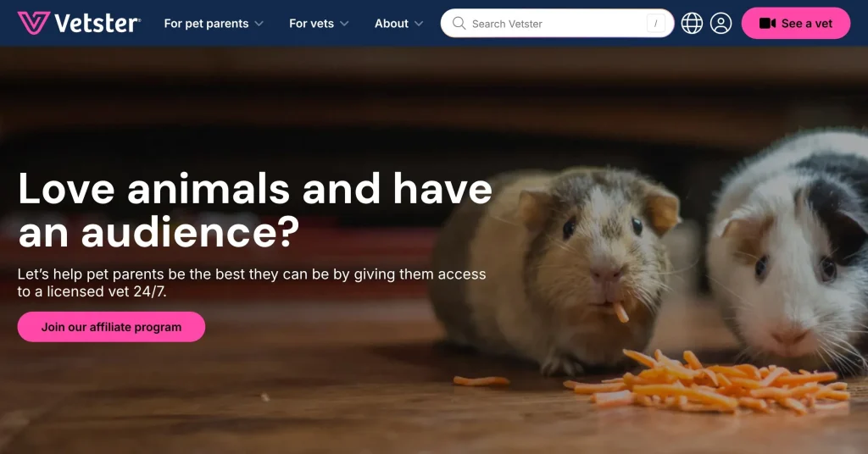Click the Vetster logo icon
The height and width of the screenshot is (454, 868).
pos(34,23)
